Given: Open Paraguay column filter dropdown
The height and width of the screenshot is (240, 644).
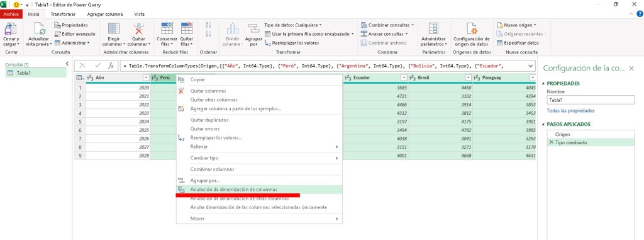Looking at the screenshot, I should 532,78.
